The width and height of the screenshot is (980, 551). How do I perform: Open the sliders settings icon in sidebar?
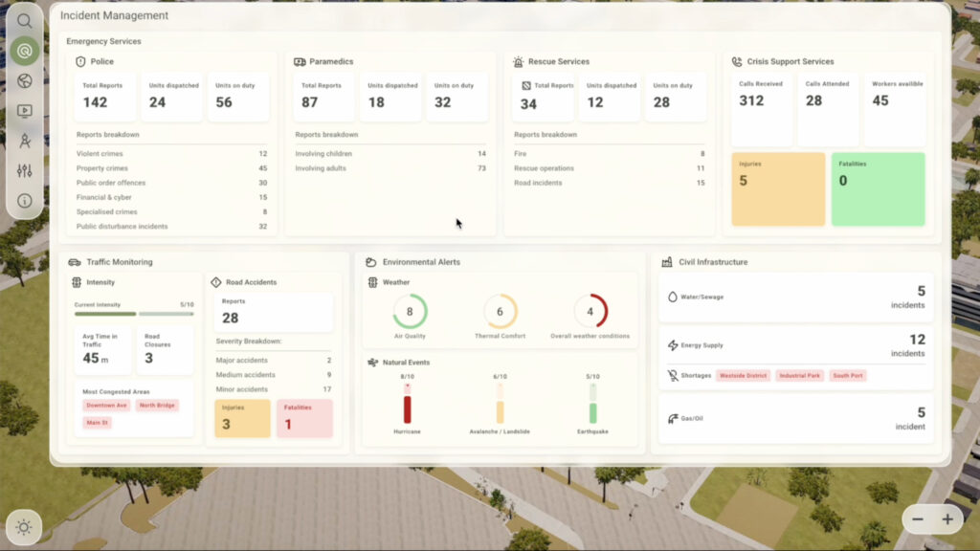tap(24, 170)
